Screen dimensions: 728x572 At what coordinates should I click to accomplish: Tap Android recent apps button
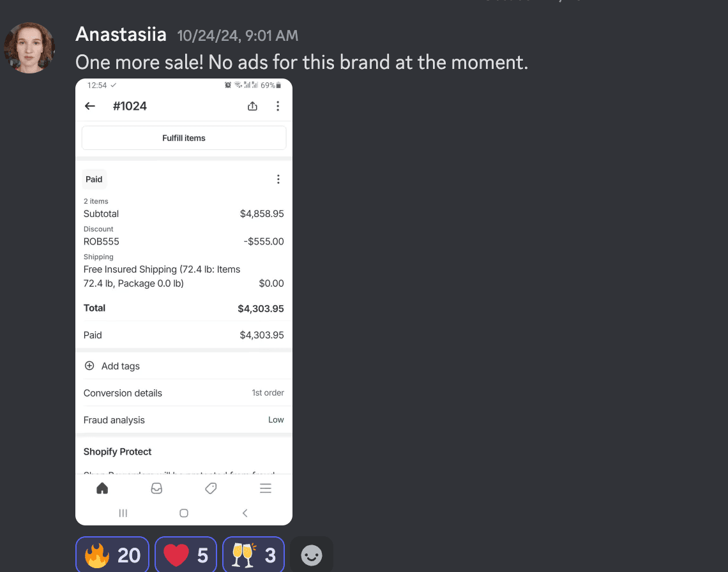[x=123, y=513]
